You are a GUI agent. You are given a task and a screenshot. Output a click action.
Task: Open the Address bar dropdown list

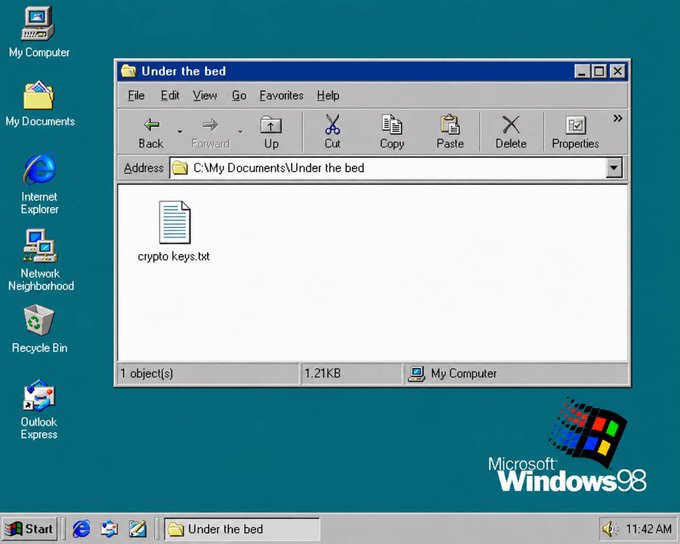[x=614, y=168]
